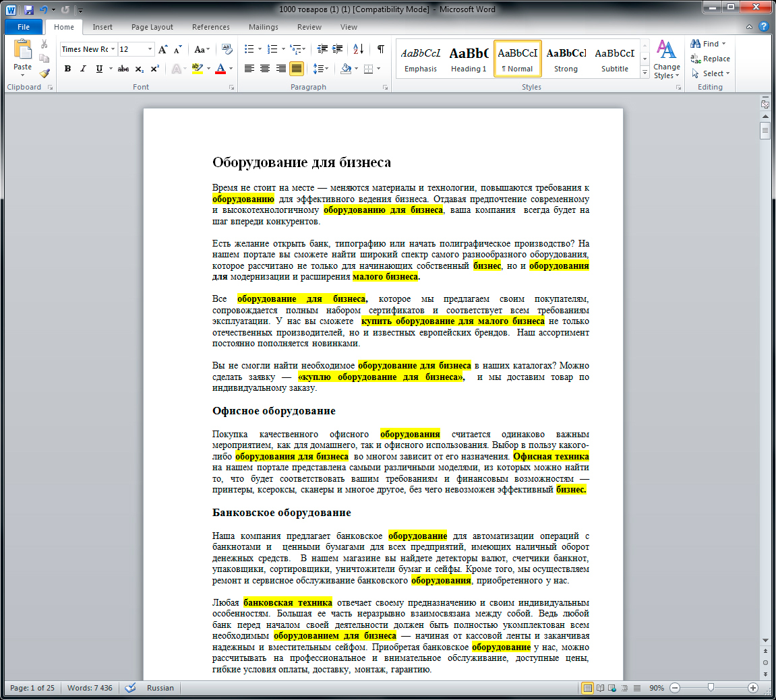Decrease paragraph indent
This screenshot has width=776, height=700.
(322, 49)
